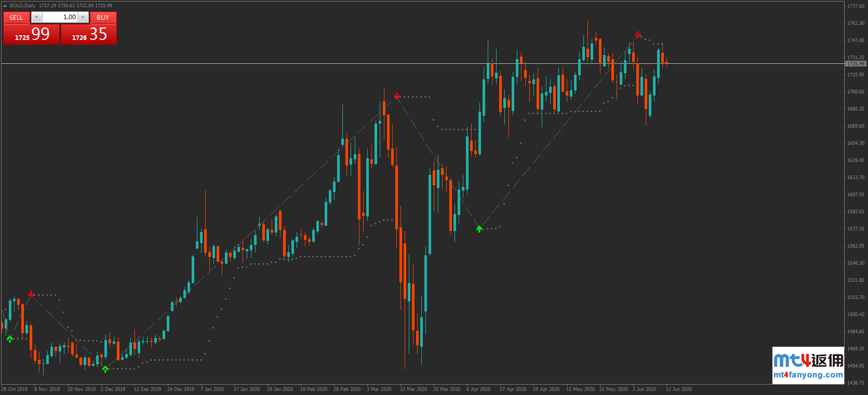Click the GOLD,Daily chart title text
Viewport: 868px width, 395px height.
click(23, 6)
